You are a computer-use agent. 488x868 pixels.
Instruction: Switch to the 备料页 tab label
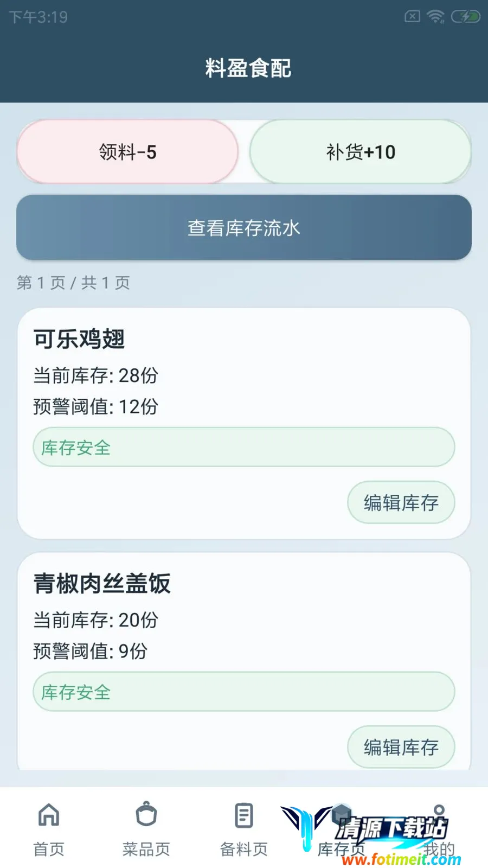pos(244,849)
